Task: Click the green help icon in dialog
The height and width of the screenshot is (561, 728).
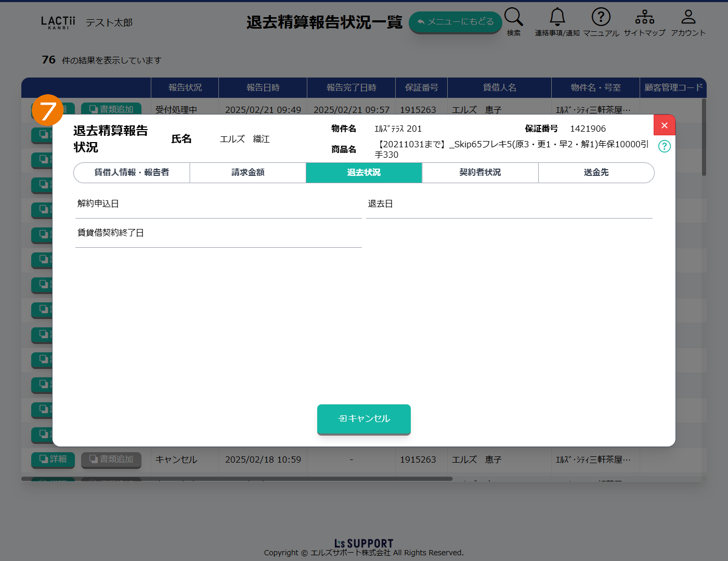Action: pos(664,146)
